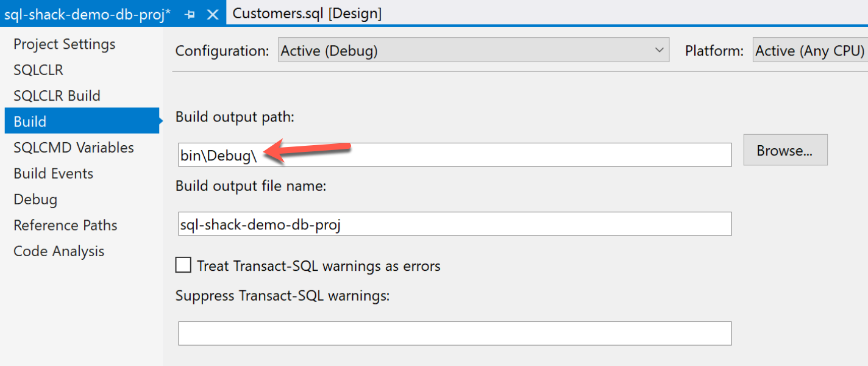Open SQLCLR Build section
This screenshot has width=868, height=366.
coord(57,96)
